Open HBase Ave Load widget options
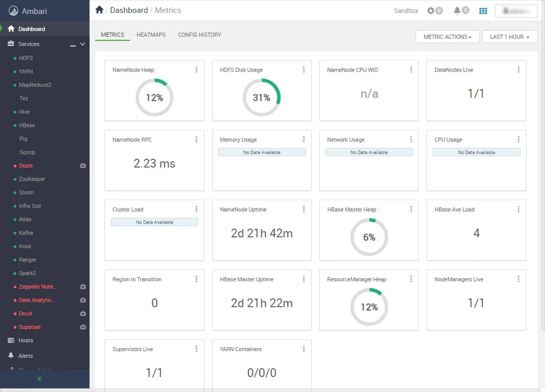545x392 pixels. click(519, 209)
